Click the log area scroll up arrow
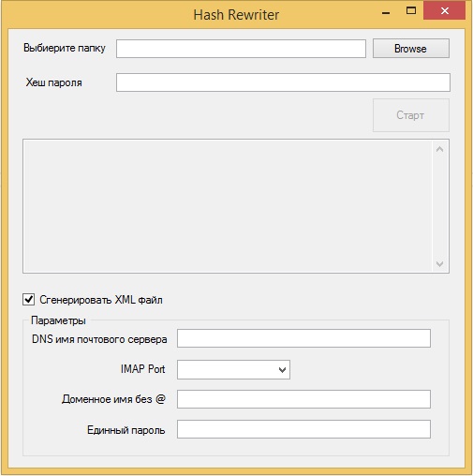 click(439, 149)
